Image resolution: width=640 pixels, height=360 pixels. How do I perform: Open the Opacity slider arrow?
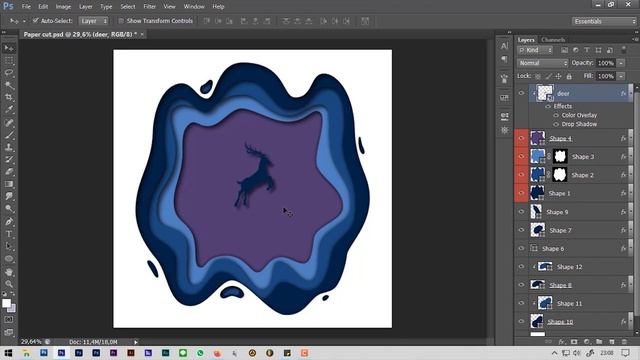(621, 63)
